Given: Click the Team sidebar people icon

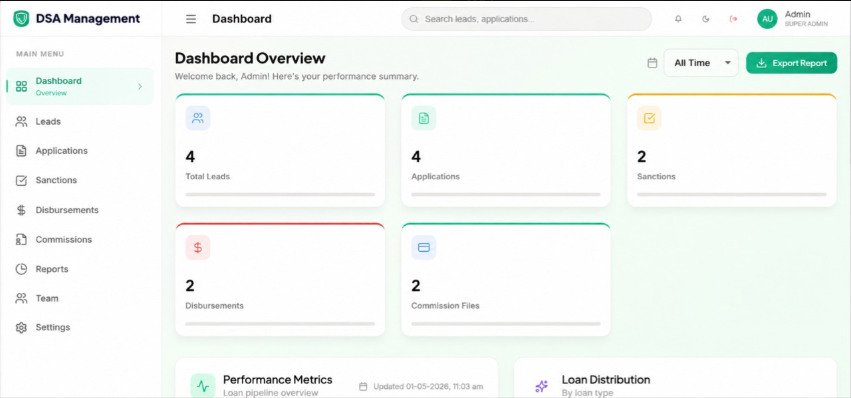Looking at the screenshot, I should [x=21, y=298].
